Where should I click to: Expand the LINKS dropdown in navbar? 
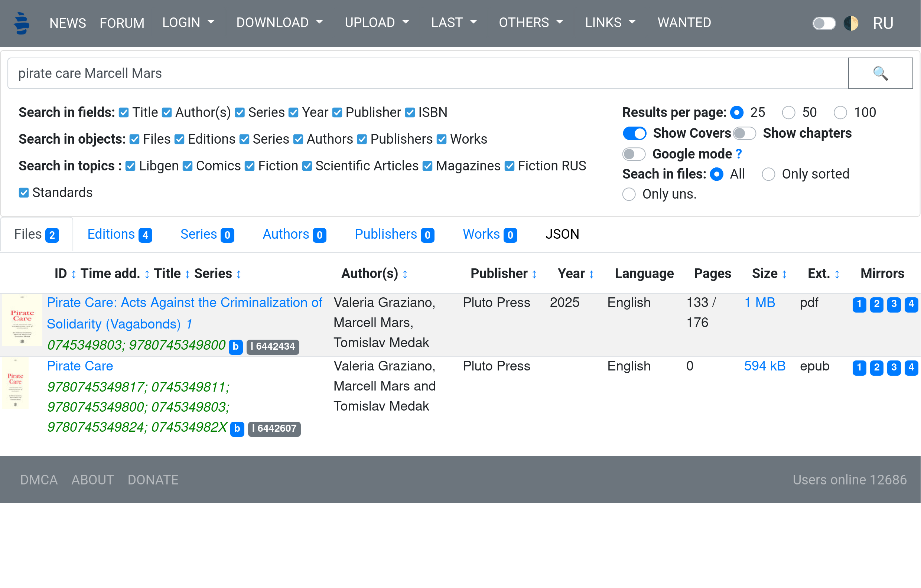610,23
